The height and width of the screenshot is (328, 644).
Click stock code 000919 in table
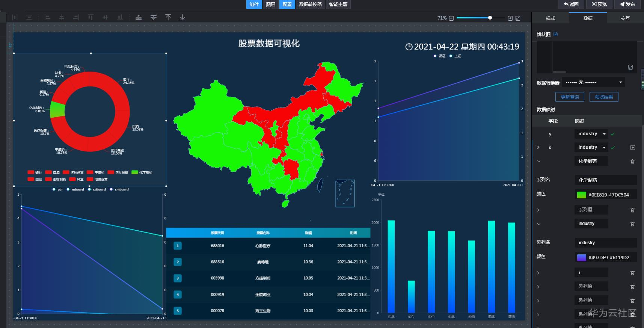pyautogui.click(x=217, y=295)
